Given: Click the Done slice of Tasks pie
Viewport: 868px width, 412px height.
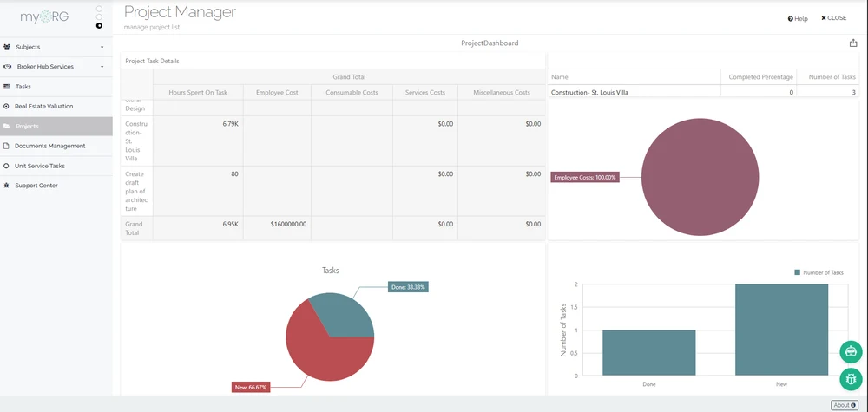Looking at the screenshot, I should coord(343,315).
